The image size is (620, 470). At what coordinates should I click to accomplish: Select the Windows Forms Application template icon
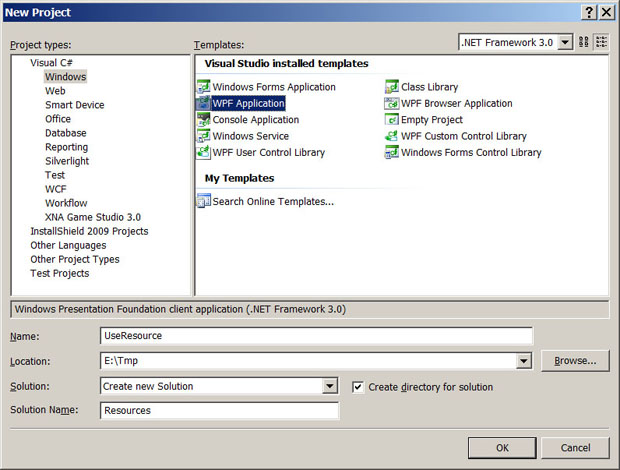pyautogui.click(x=203, y=87)
